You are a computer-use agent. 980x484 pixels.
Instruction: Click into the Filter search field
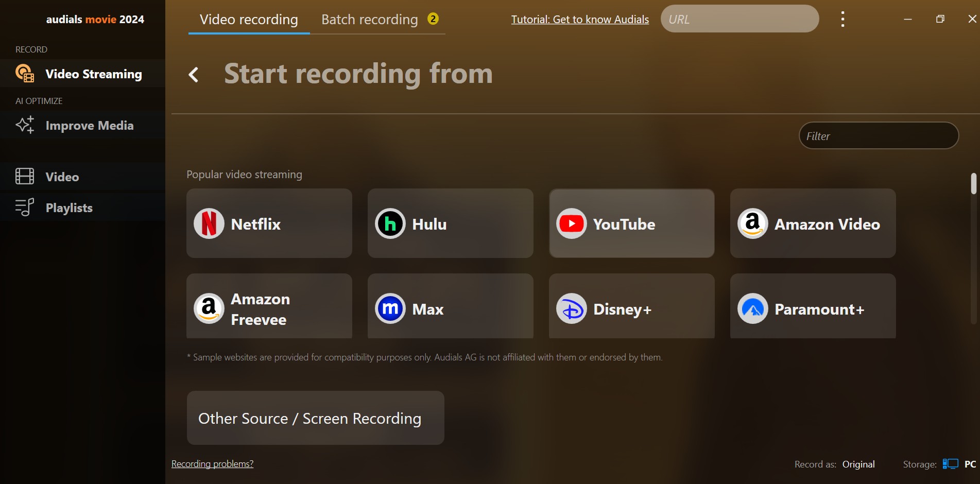[879, 136]
